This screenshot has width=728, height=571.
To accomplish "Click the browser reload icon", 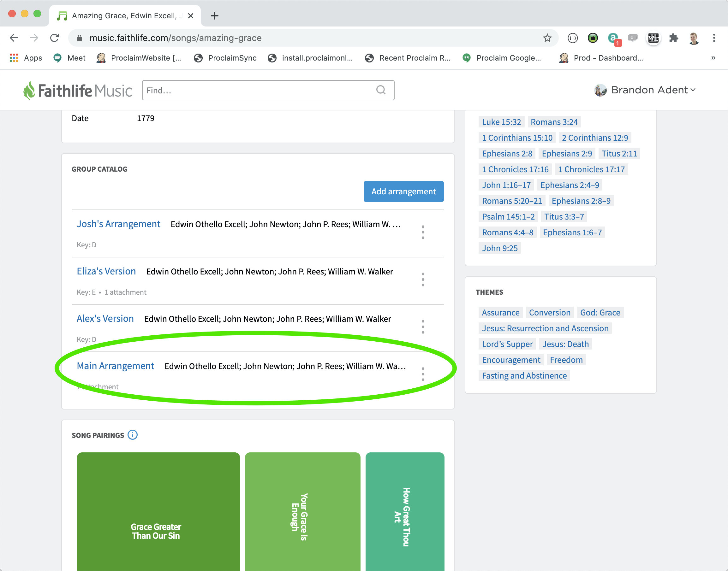I will coord(55,38).
